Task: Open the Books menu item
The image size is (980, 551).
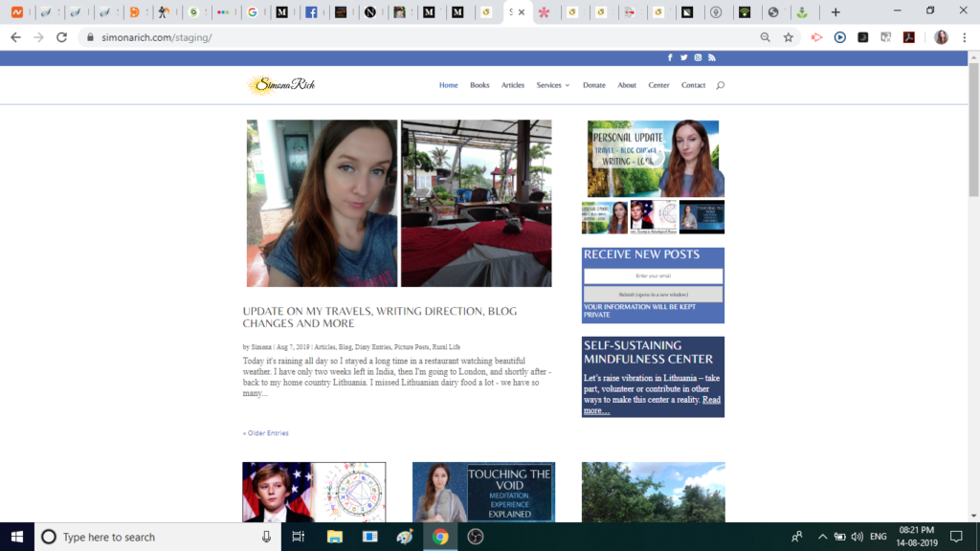Action: [479, 85]
